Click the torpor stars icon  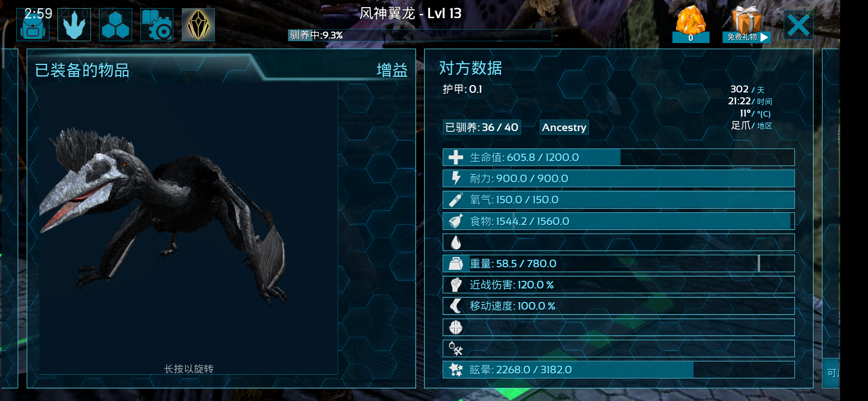click(x=456, y=370)
